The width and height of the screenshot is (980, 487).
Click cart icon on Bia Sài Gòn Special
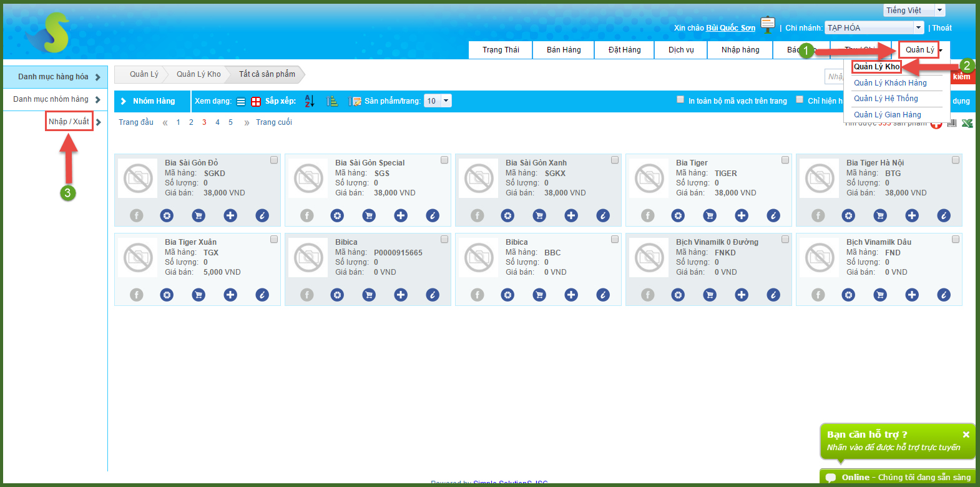click(x=369, y=215)
